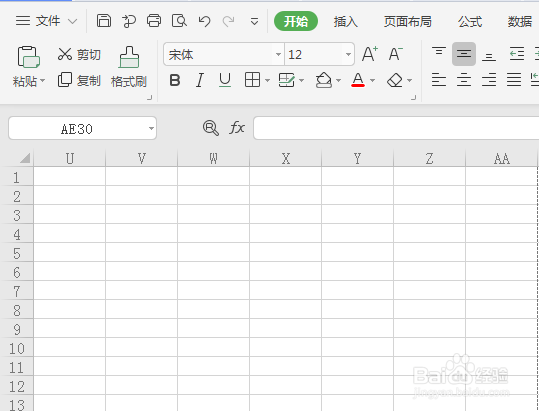Switch to 数据 Data tab
This screenshot has width=539, height=411.
[520, 22]
